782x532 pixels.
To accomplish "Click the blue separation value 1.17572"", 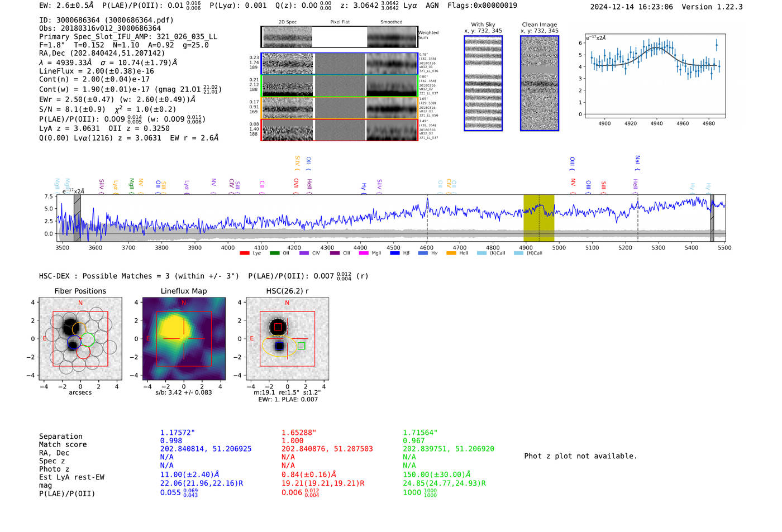I will 178,433.
